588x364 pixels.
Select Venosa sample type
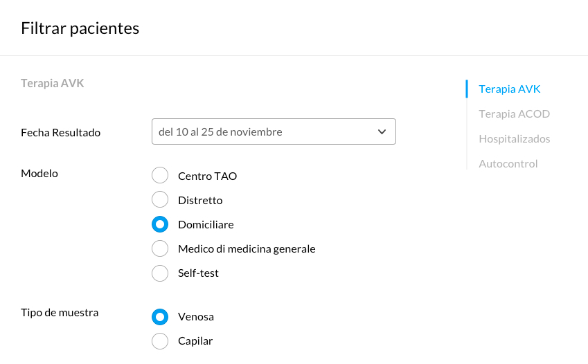click(x=160, y=317)
